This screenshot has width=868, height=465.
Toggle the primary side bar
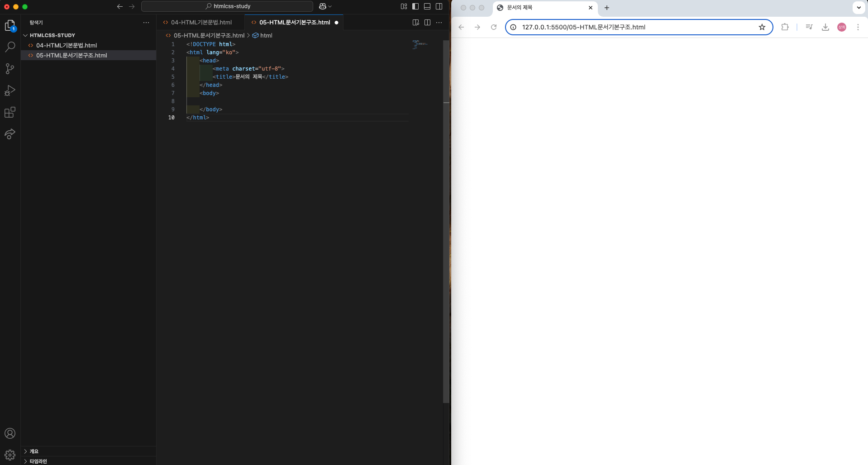click(415, 6)
